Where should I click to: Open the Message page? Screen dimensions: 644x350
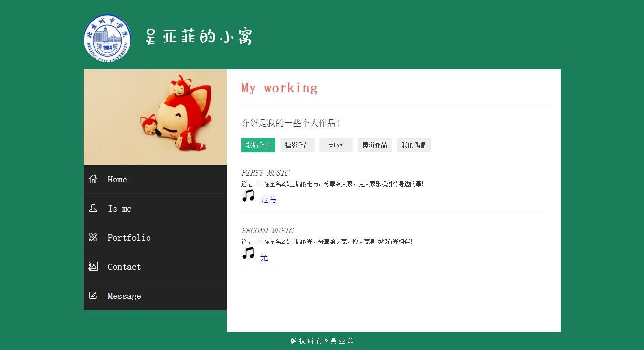point(155,296)
